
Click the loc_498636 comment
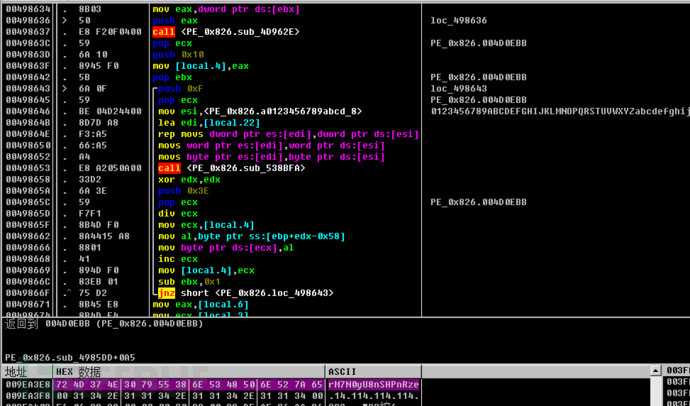459,21
